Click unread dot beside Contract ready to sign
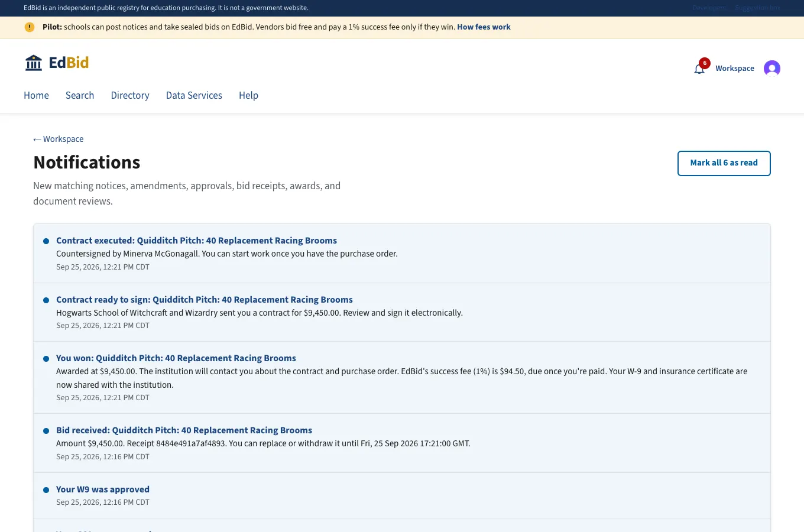This screenshot has height=532, width=804. point(46,300)
